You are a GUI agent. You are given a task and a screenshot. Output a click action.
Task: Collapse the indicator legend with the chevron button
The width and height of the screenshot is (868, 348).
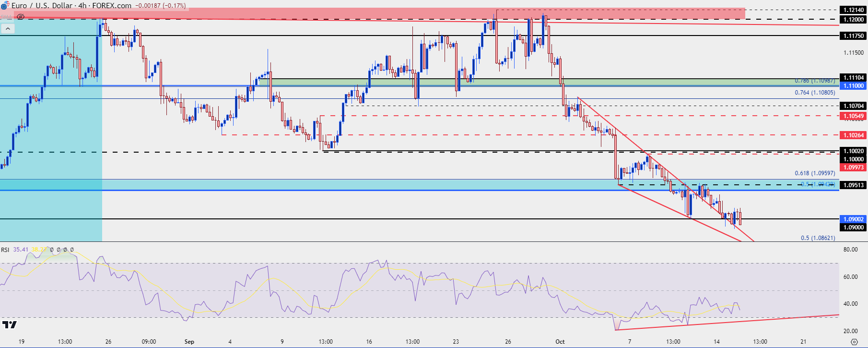point(8,29)
